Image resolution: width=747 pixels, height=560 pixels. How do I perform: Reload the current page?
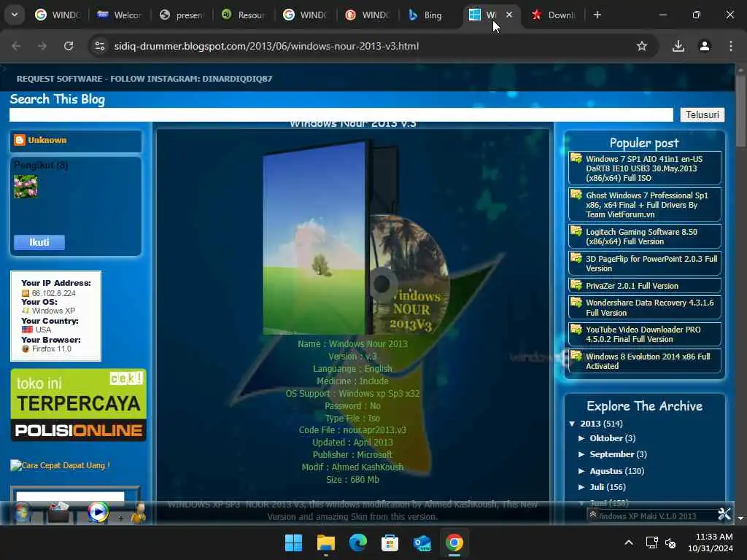pyautogui.click(x=69, y=46)
